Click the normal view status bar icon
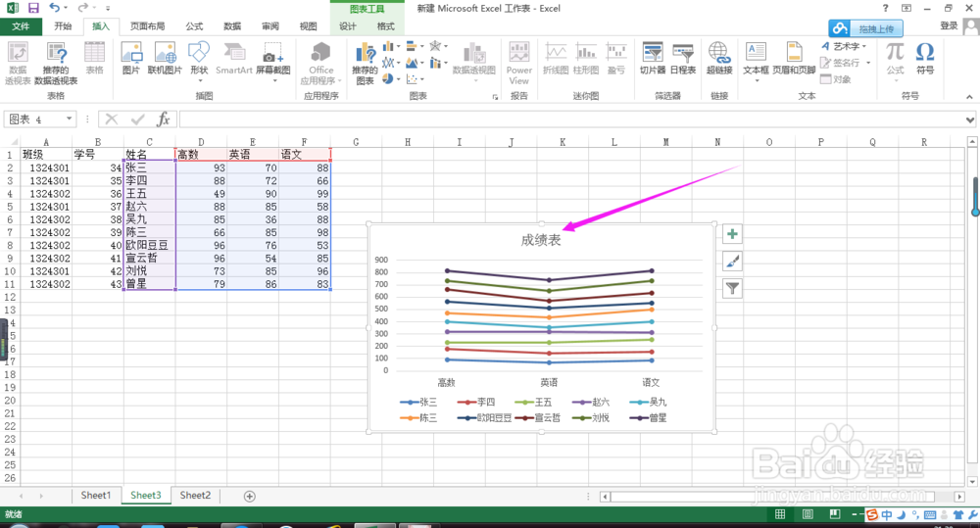980x528 pixels. pyautogui.click(x=780, y=514)
